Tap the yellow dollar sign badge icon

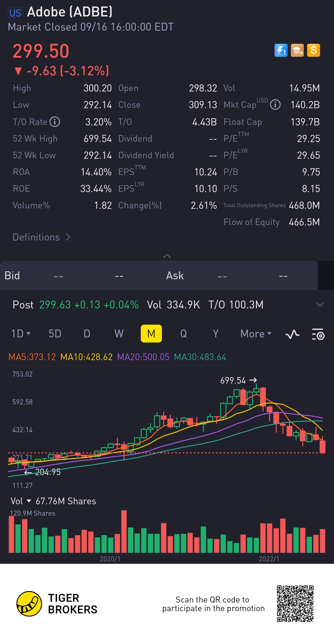tap(314, 50)
